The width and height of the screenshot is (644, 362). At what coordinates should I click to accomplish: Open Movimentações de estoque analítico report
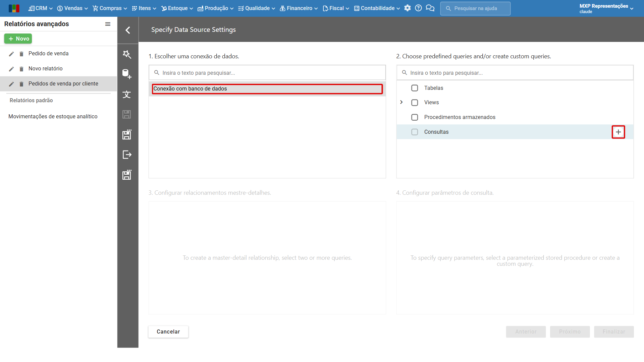click(53, 117)
